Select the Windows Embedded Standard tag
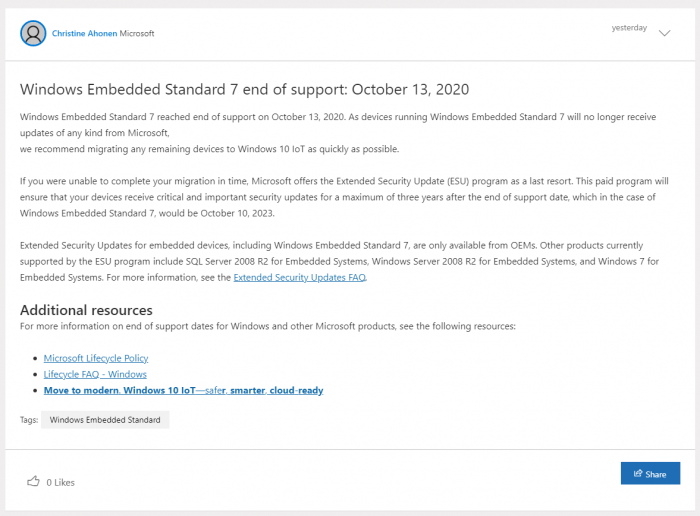The image size is (700, 516). pyautogui.click(x=105, y=420)
